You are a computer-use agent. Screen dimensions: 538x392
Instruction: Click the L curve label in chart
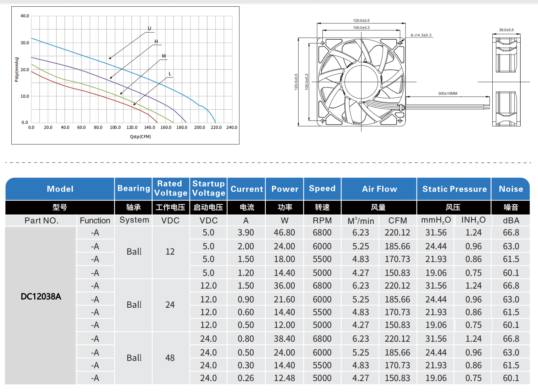click(170, 74)
